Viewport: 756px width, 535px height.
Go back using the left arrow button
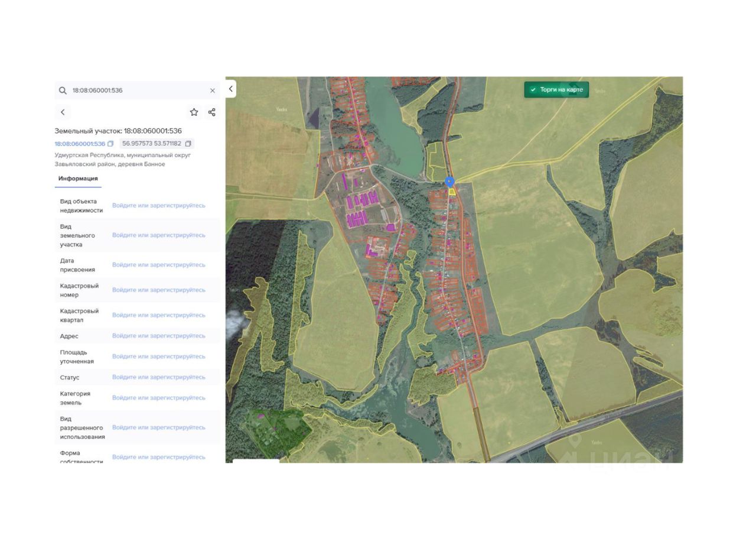tap(63, 112)
